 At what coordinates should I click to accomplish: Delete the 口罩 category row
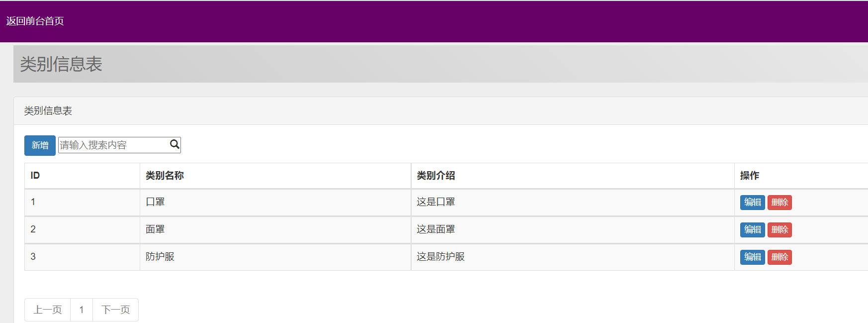pos(779,202)
